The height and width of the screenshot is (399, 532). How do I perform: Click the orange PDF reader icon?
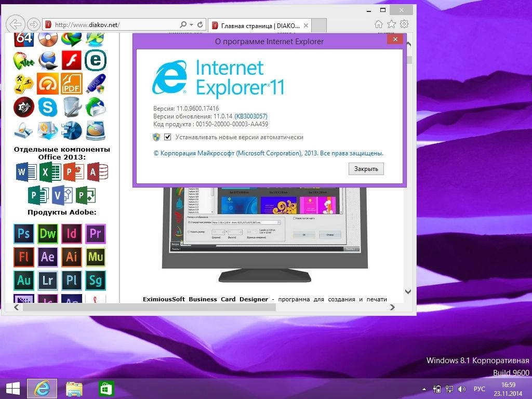coord(72,84)
